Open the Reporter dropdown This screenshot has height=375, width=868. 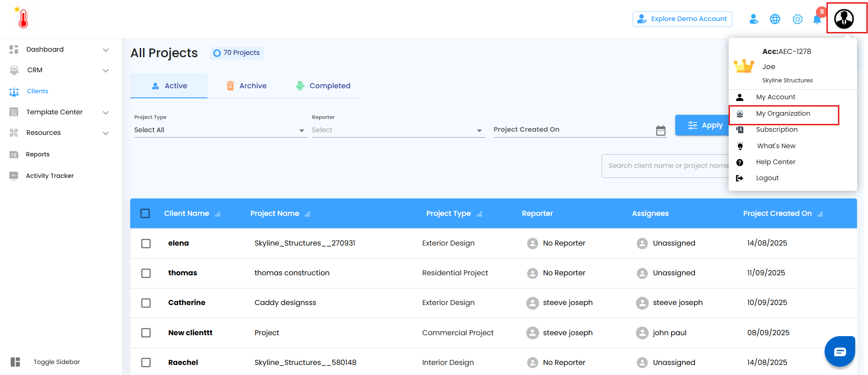pyautogui.click(x=397, y=130)
